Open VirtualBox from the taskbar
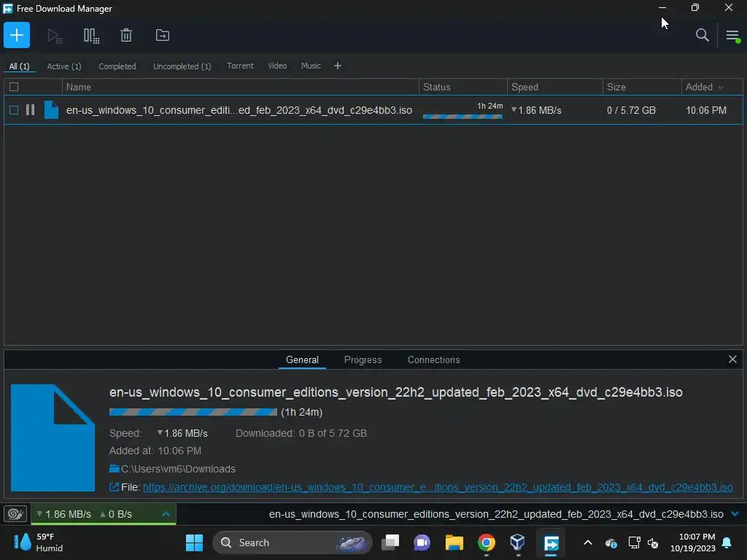Image resolution: width=747 pixels, height=560 pixels. [518, 542]
